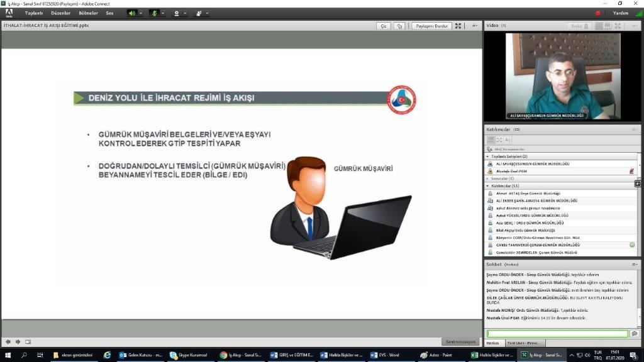Click the send chat message icon
The image size is (644, 362).
click(634, 334)
